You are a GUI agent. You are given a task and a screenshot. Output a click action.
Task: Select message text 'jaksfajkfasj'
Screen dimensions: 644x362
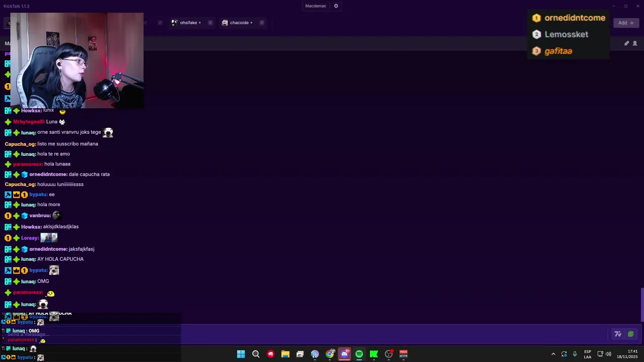click(x=82, y=249)
